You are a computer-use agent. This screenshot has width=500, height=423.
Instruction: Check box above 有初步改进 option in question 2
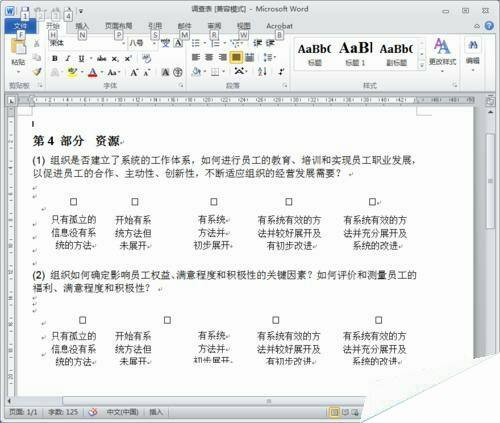(x=276, y=320)
